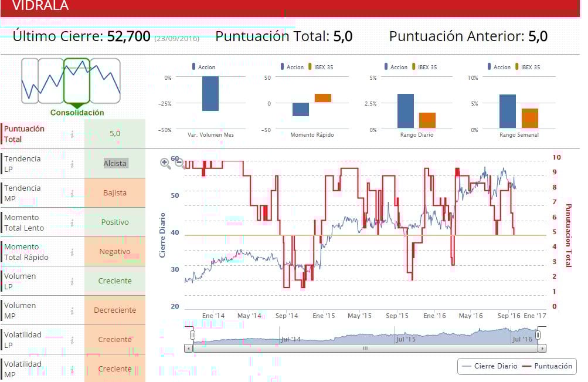Click the Bajista value for Tendencia MP

click(x=115, y=193)
